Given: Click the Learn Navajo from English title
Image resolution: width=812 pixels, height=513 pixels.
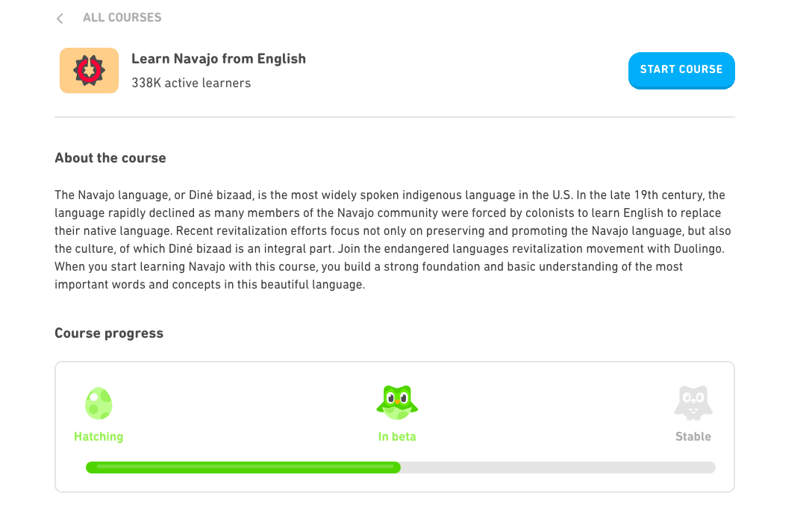Looking at the screenshot, I should click(219, 59).
